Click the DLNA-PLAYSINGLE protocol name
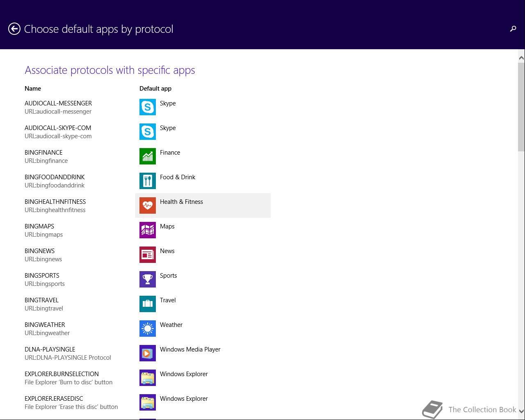 [x=50, y=349]
